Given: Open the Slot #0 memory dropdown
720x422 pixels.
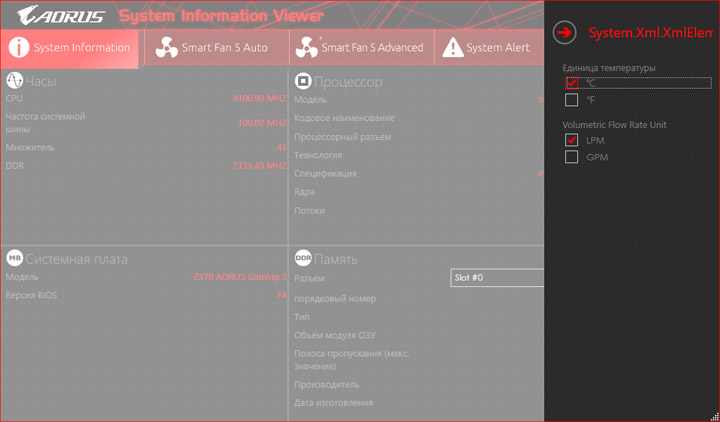Looking at the screenshot, I should [497, 278].
